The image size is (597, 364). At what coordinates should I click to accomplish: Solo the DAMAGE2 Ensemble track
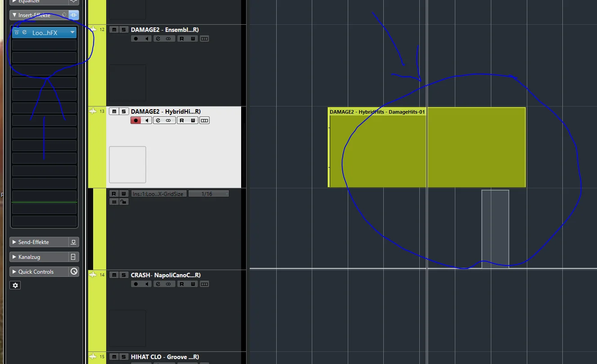pos(124,30)
